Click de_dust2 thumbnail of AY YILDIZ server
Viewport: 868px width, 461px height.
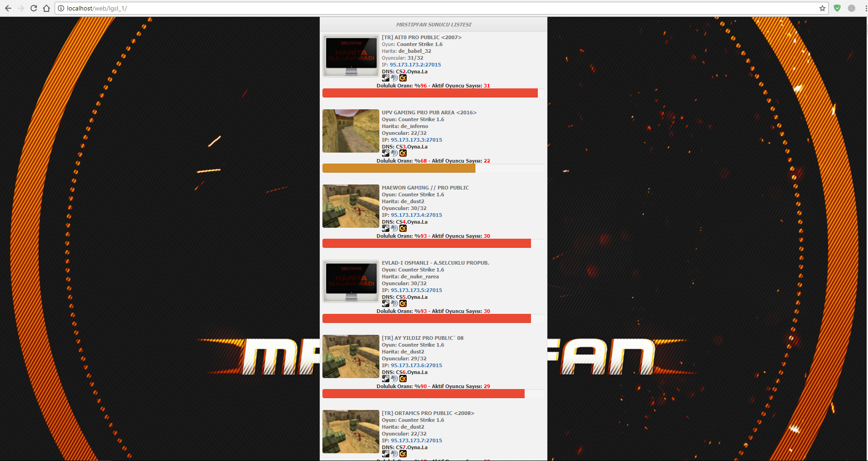click(351, 356)
